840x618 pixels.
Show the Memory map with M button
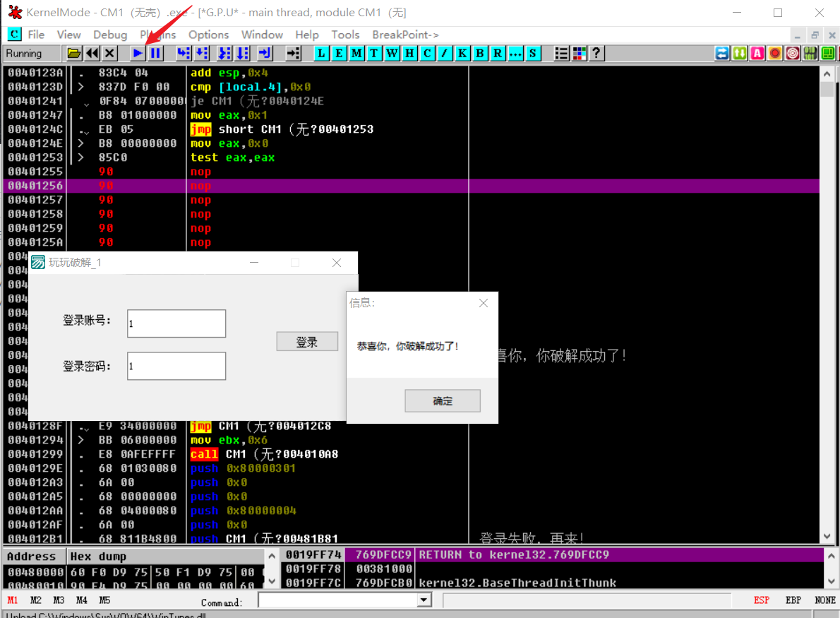pos(356,54)
